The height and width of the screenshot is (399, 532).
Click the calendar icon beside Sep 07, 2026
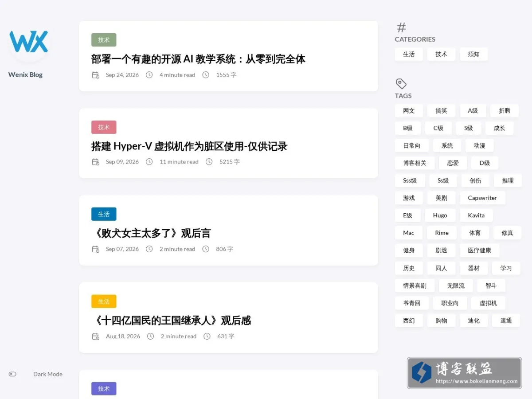tap(95, 249)
